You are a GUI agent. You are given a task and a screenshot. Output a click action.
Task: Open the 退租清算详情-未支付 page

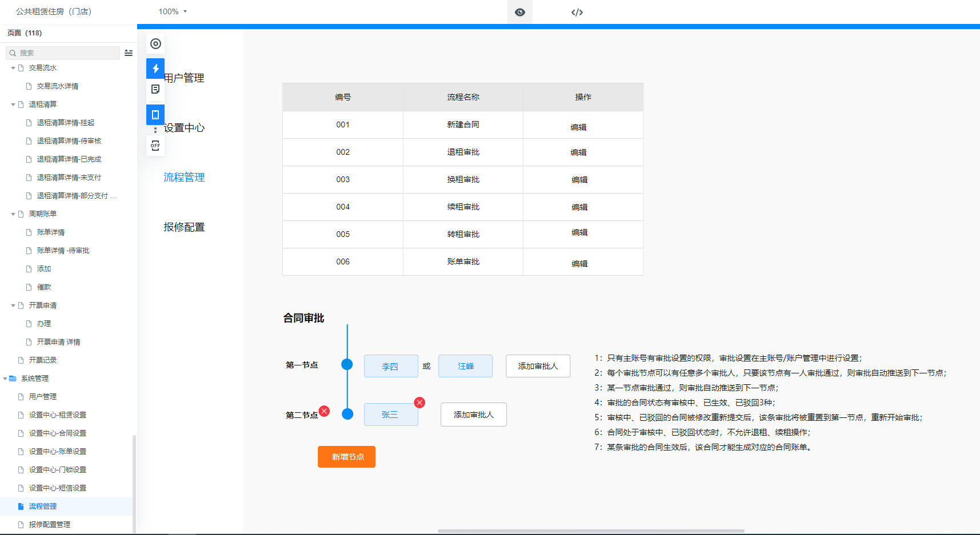[x=69, y=178]
